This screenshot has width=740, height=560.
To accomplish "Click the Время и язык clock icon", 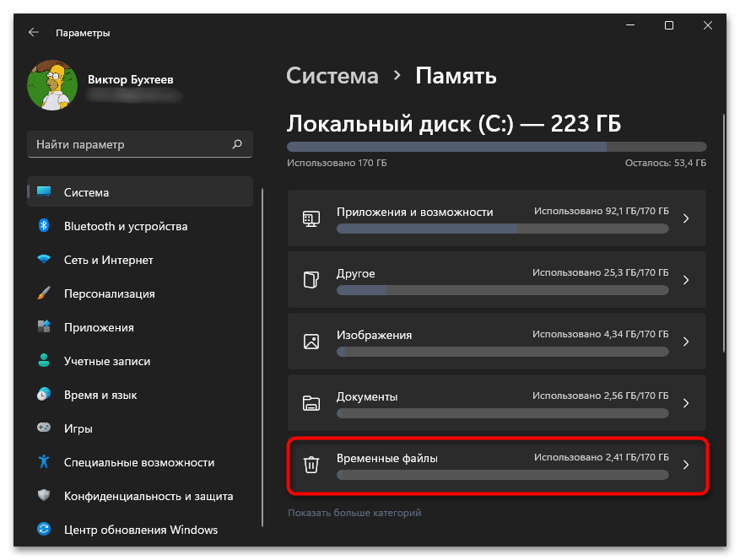I will 44,394.
